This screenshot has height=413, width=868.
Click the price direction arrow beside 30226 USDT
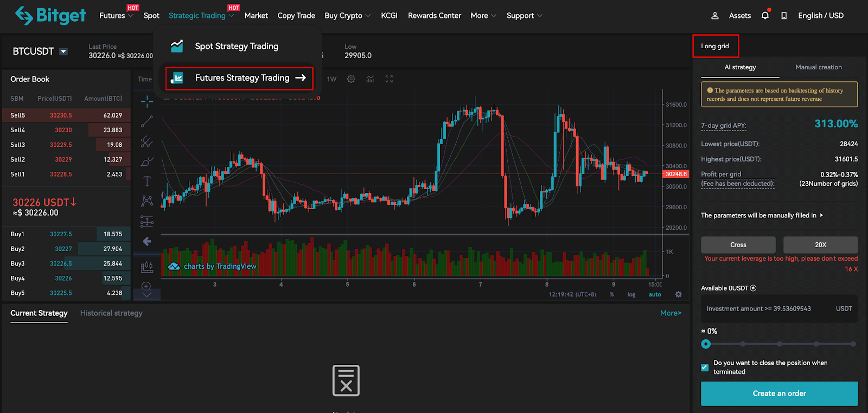coord(74,202)
